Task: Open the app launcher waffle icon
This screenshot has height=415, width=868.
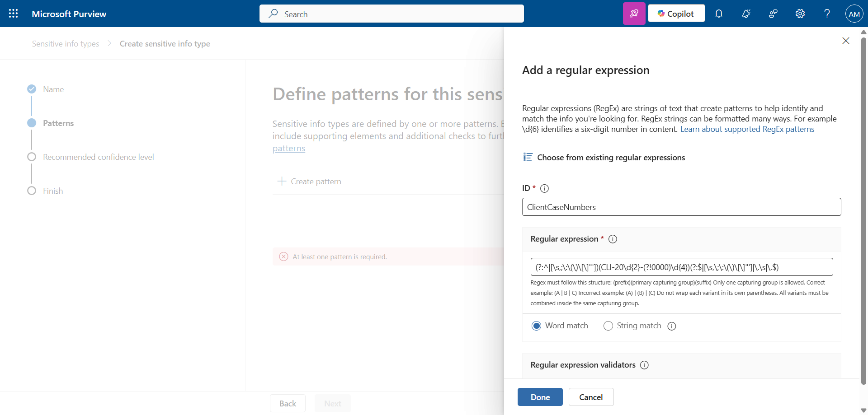Action: [14, 14]
